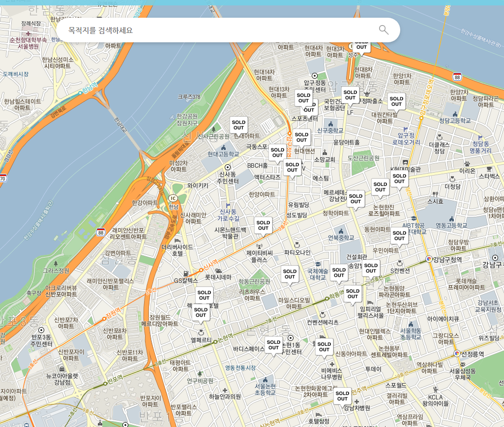
Task: Select SOLD OUT marker right of BBCH홀
Action: coord(292,167)
